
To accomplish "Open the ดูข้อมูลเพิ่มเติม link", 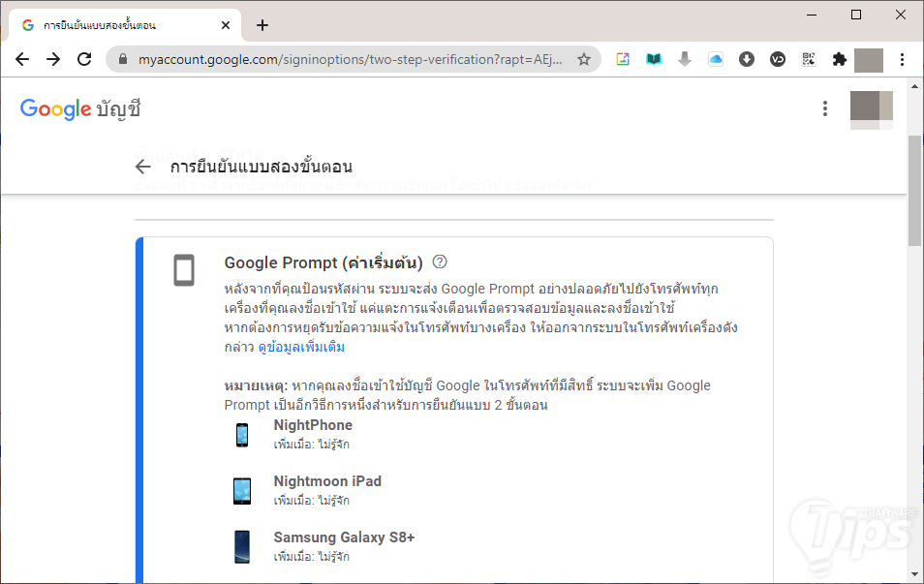I will click(301, 347).
